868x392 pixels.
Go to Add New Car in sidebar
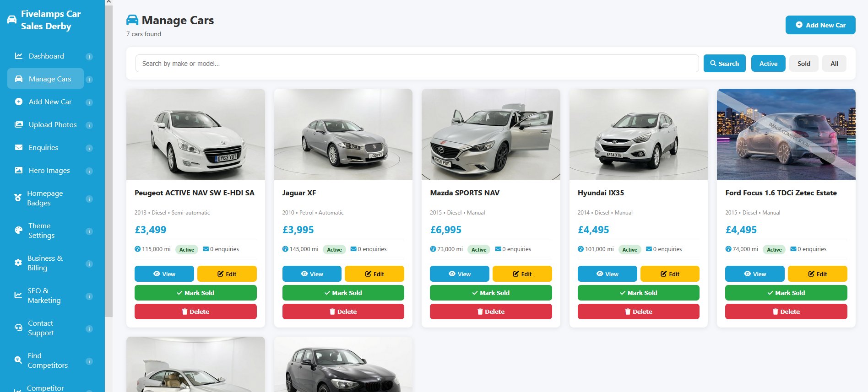tap(45, 102)
